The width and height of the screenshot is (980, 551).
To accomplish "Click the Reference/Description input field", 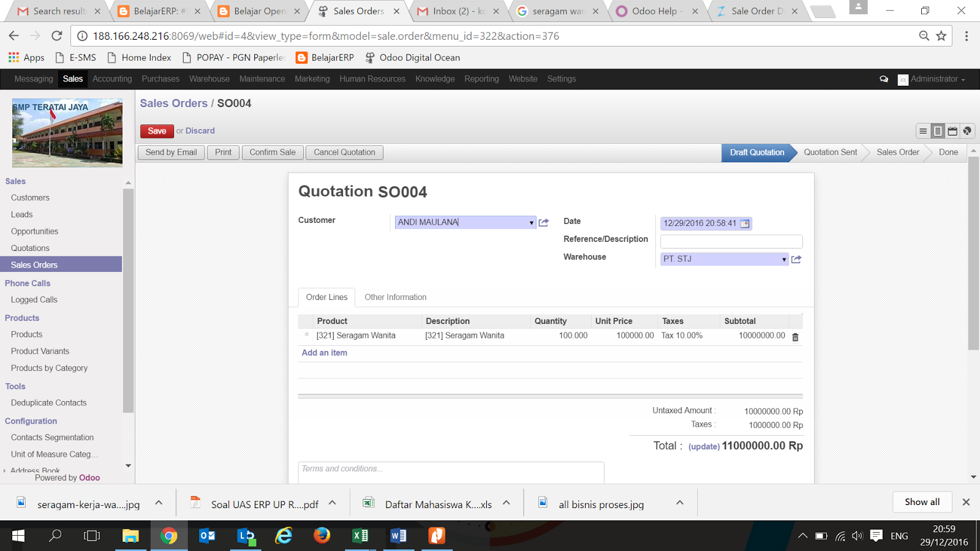I will [x=731, y=241].
